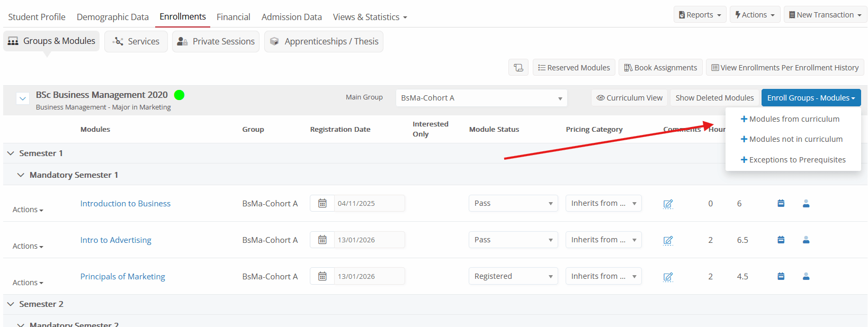
Task: Collapse the Semester 1 section
Action: click(x=11, y=153)
